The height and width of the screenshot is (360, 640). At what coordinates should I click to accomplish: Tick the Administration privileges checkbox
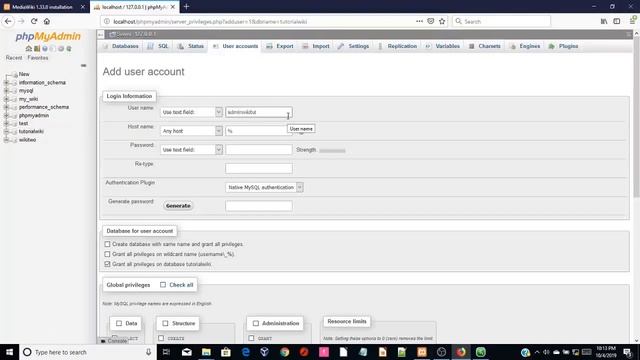[256, 323]
